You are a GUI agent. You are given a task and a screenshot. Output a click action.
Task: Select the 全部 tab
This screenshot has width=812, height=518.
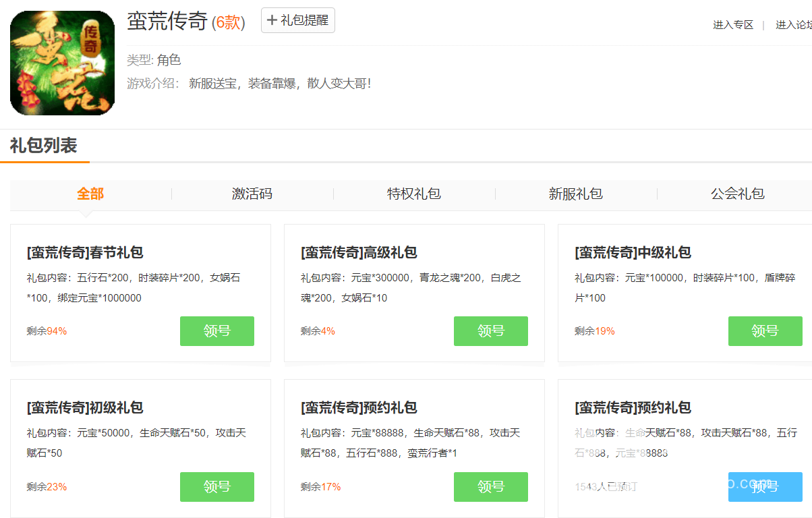pyautogui.click(x=90, y=194)
